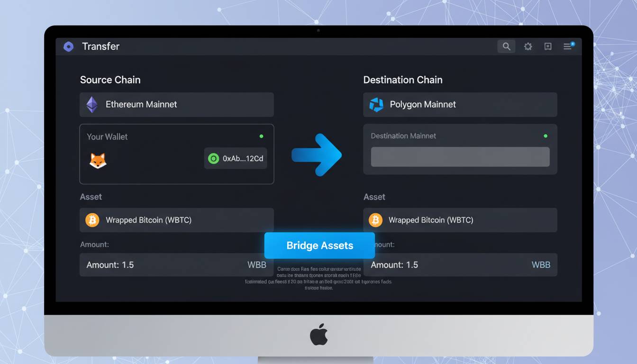Click the 0xAb...12Cd wallet address button
Viewport: 637px width, 364px height.
pyautogui.click(x=236, y=158)
